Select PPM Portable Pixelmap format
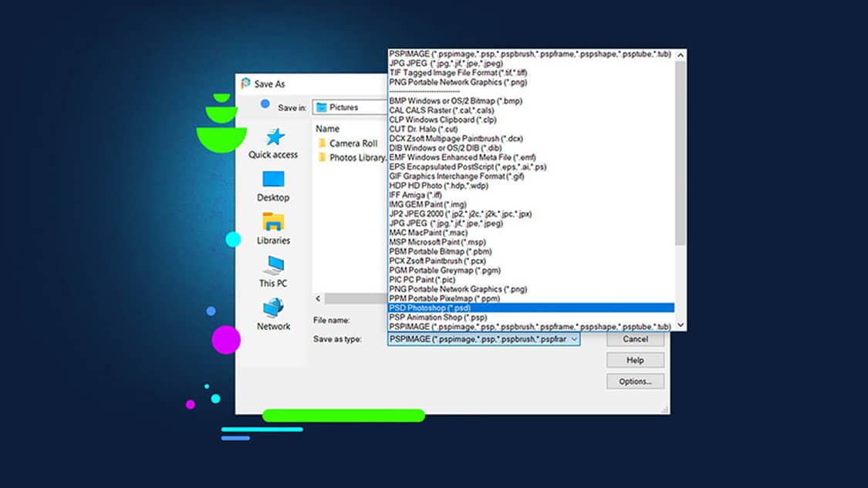The image size is (868, 488). (x=531, y=298)
